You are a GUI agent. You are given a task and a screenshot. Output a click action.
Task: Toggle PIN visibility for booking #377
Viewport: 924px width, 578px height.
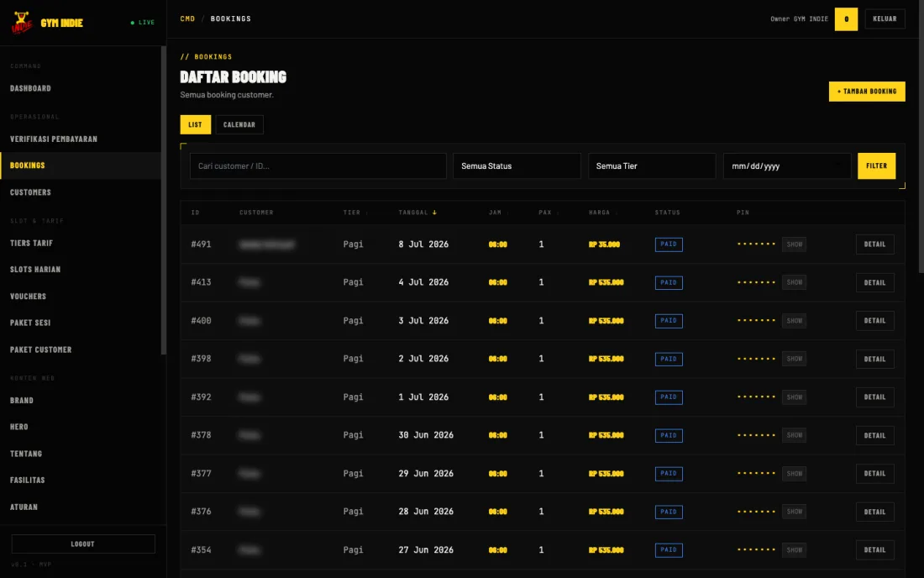tap(794, 473)
